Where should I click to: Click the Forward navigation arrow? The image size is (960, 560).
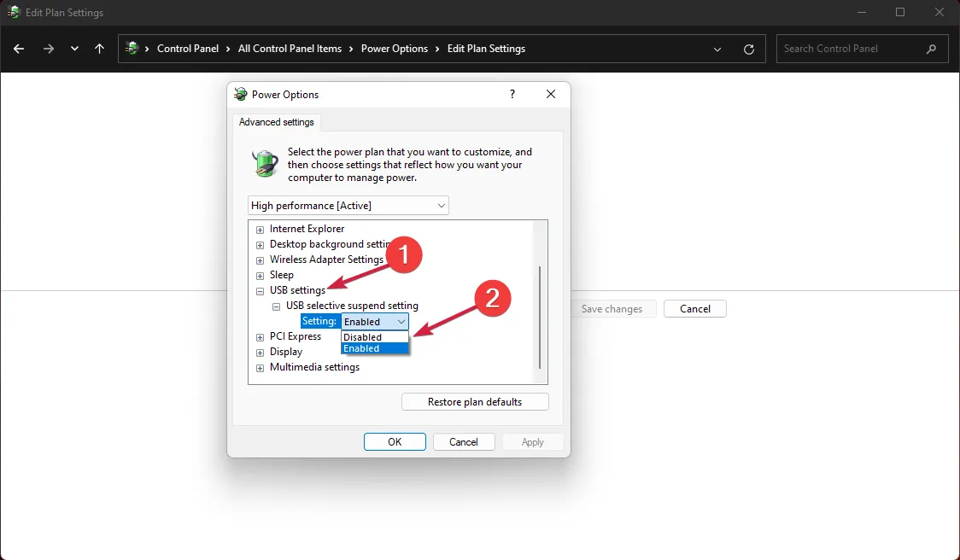point(49,49)
